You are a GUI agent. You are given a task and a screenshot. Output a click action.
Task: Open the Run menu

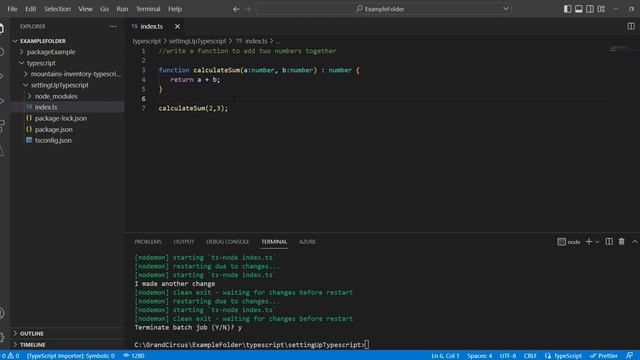click(x=122, y=9)
